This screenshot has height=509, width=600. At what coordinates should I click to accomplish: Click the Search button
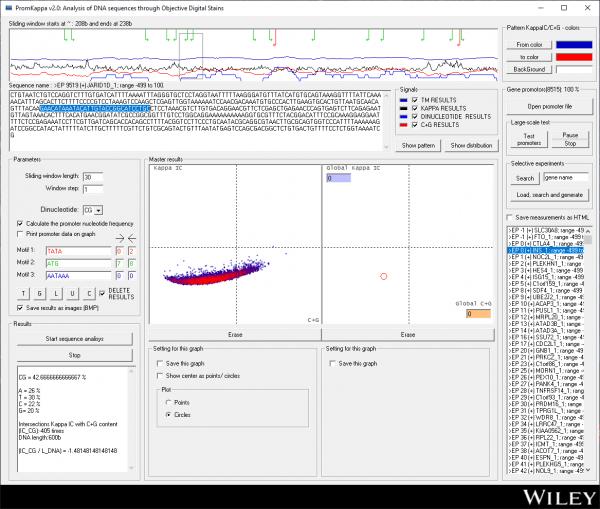tap(525, 178)
